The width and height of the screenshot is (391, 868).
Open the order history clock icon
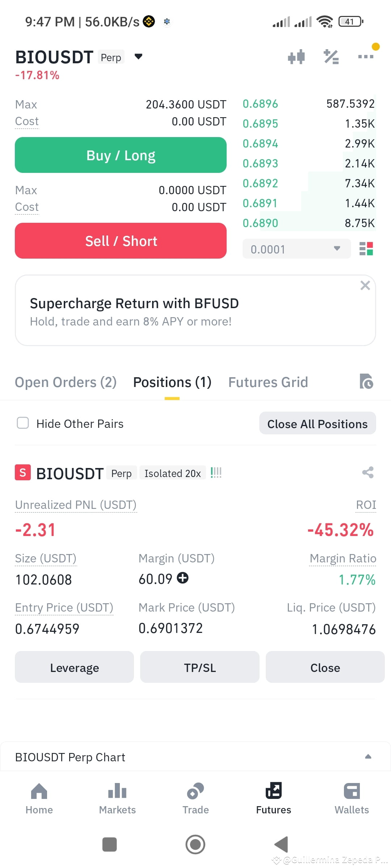(366, 382)
